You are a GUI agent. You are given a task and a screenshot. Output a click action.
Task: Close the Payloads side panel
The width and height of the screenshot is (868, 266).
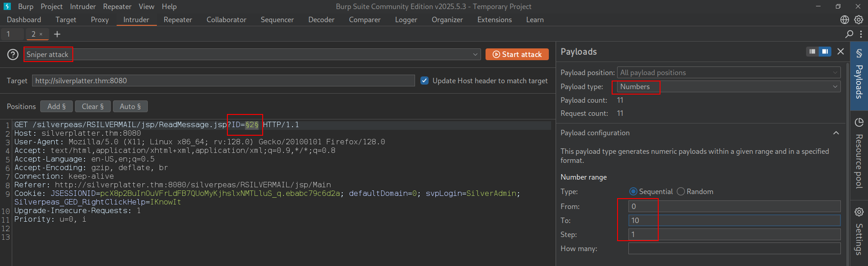click(840, 52)
